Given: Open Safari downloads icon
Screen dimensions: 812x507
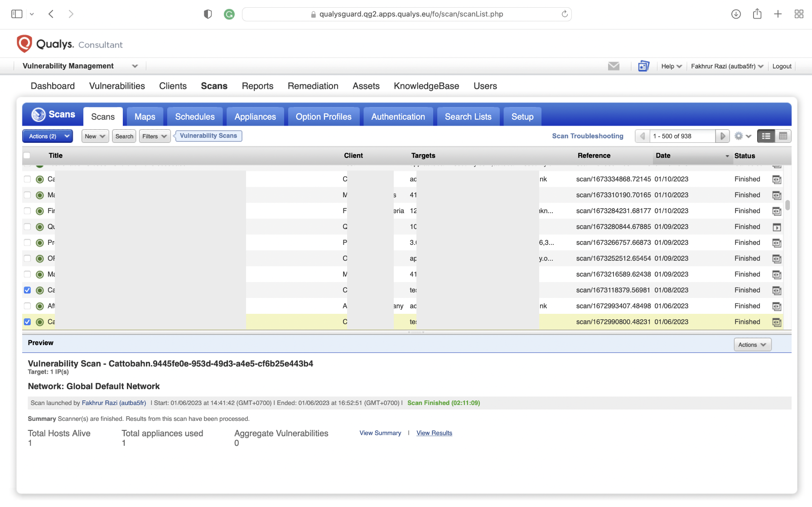Looking at the screenshot, I should point(736,14).
